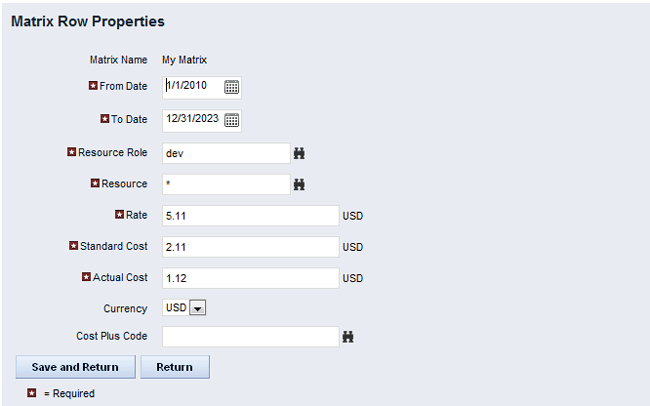The width and height of the screenshot is (650, 406).
Task: Select the Resource Role text box
Action: click(x=225, y=153)
